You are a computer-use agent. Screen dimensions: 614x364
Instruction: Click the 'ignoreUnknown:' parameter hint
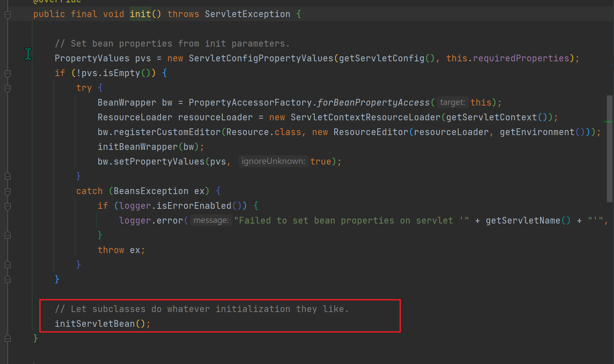pos(273,161)
